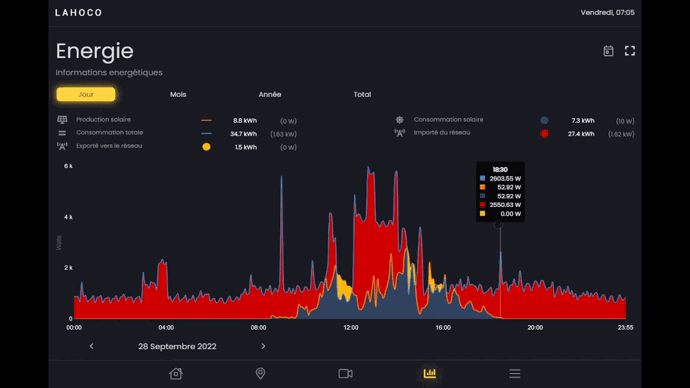Select the Jour tab
Screen dimensions: 690x388
pos(86,94)
